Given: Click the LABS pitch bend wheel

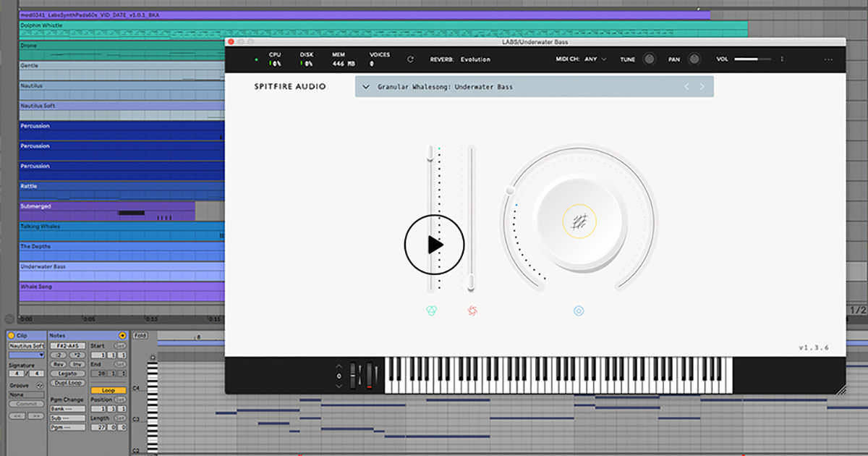Looking at the screenshot, I should [354, 375].
